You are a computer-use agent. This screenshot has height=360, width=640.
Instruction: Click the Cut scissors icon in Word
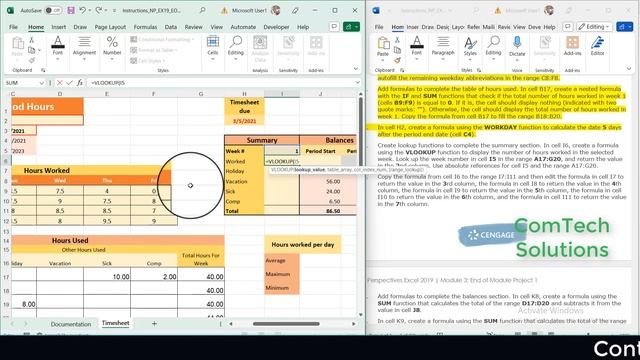point(397,40)
